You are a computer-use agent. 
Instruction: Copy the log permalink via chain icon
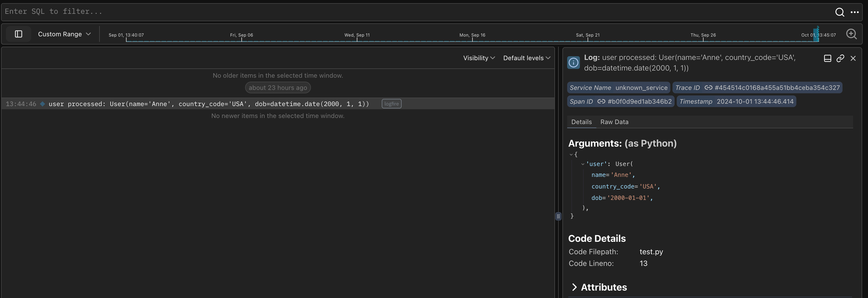840,58
